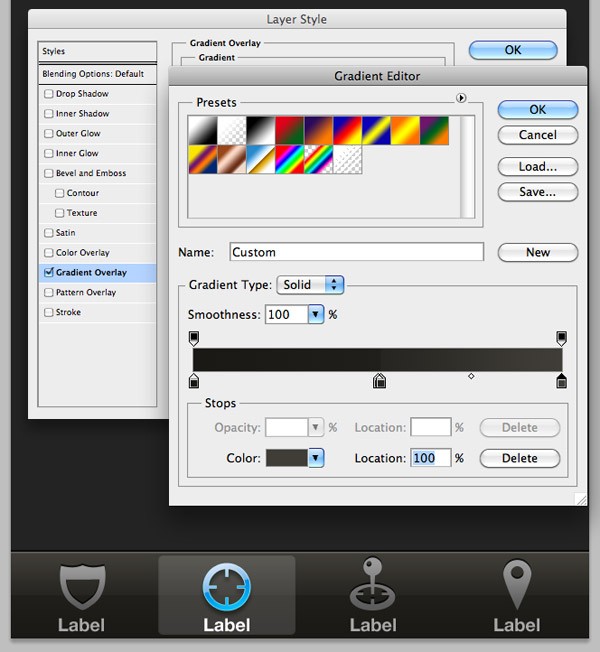The width and height of the screenshot is (600, 652).
Task: Open Gradient Type Solid dropdown
Action: pyautogui.click(x=310, y=285)
